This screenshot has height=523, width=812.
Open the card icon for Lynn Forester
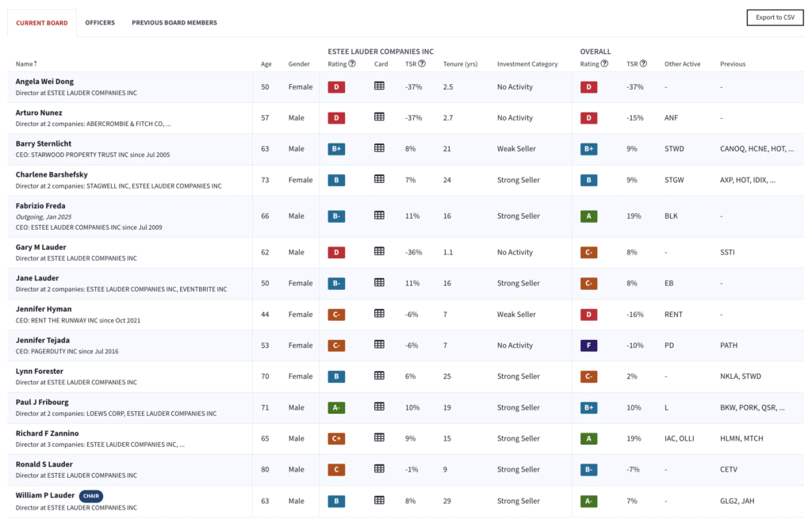379,376
